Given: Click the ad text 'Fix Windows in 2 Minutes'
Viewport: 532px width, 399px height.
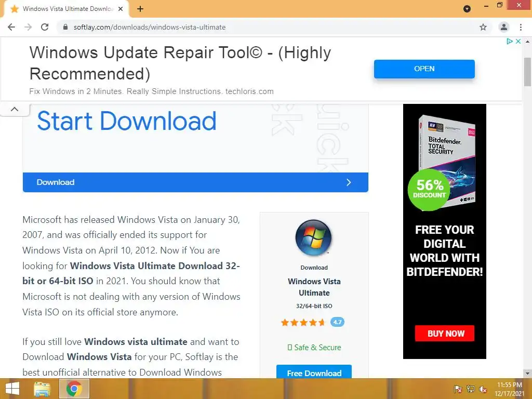Looking at the screenshot, I should (76, 91).
